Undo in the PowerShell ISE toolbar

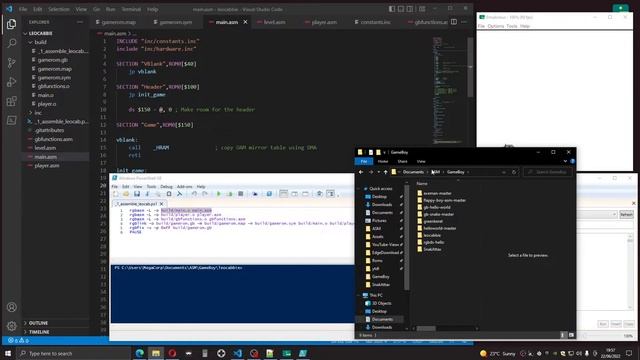194,194
